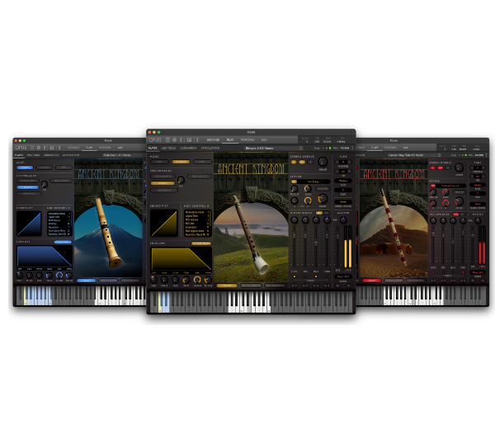Screen dimensions: 495x448
Task: Click the first panel-layout icon after the gear, center window
Action: tap(181, 139)
